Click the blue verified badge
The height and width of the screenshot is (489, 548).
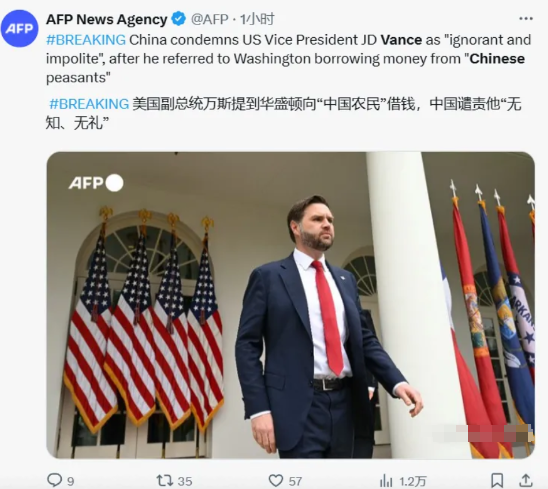click(x=179, y=19)
